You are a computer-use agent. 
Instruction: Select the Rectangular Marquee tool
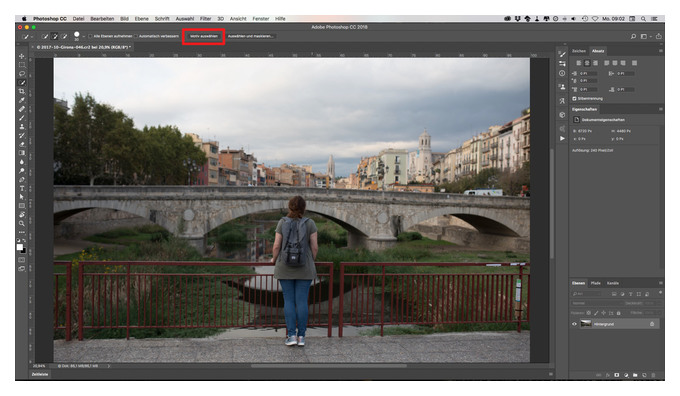22,65
